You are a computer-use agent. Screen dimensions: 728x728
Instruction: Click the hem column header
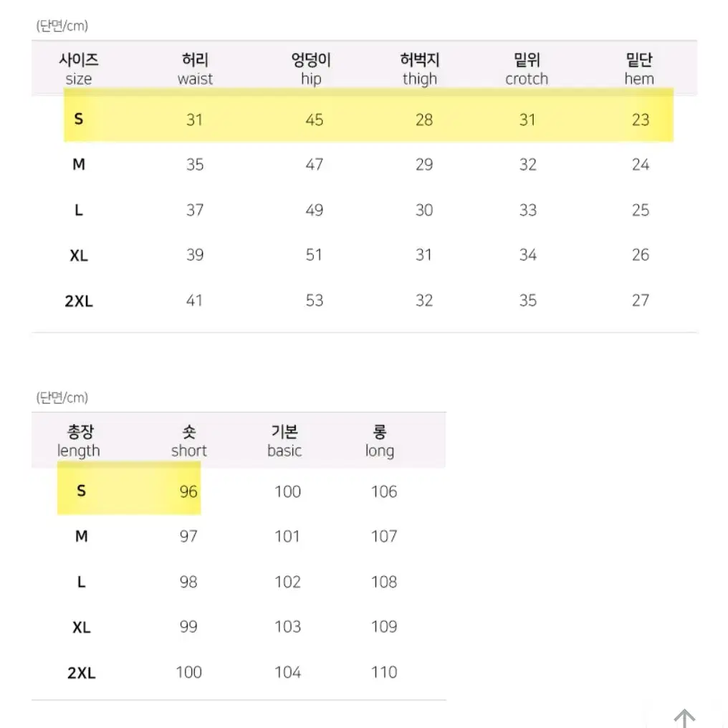[x=639, y=69]
